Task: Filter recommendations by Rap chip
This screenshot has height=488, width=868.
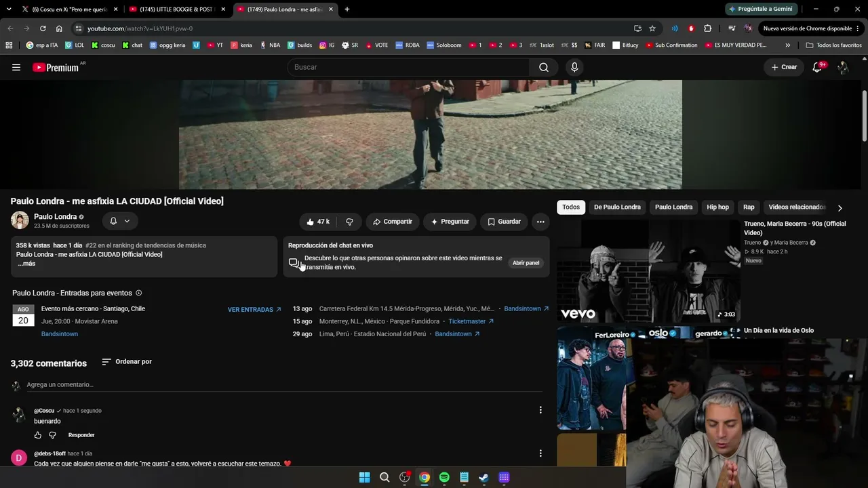Action: (749, 207)
